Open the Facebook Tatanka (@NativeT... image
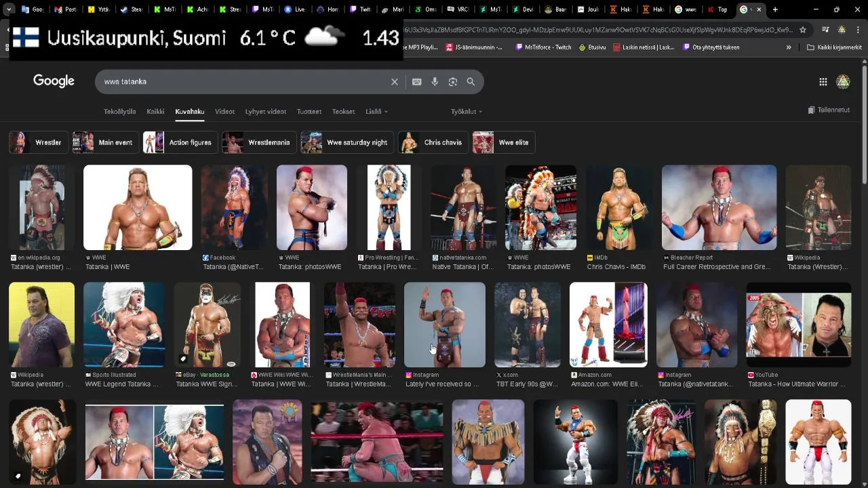868x488 pixels. pos(234,207)
